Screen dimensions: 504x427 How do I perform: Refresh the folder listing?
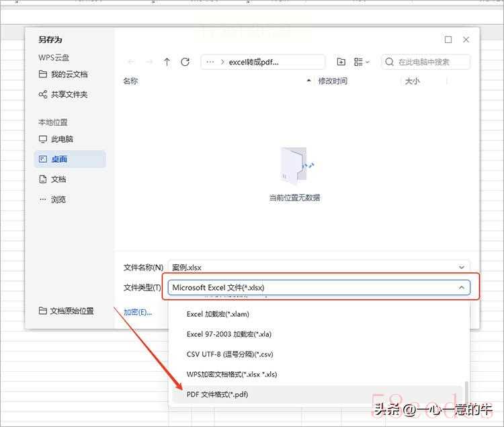pyautogui.click(x=185, y=62)
